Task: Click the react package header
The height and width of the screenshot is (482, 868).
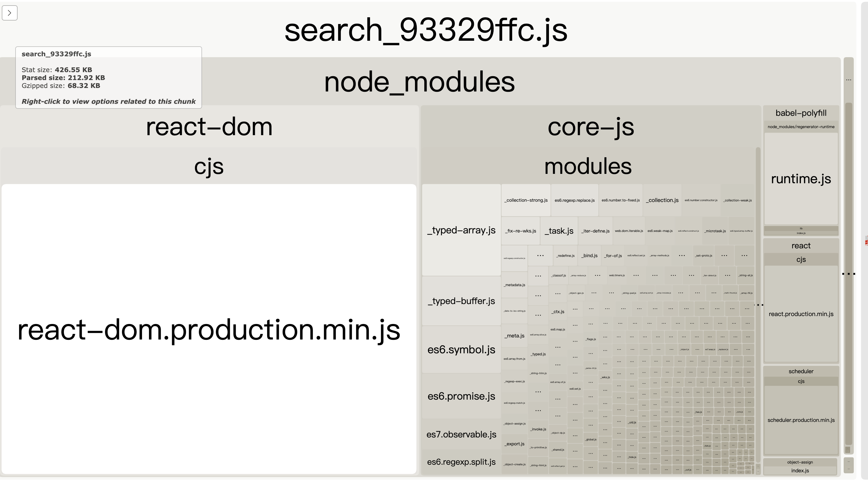Action: click(x=801, y=246)
